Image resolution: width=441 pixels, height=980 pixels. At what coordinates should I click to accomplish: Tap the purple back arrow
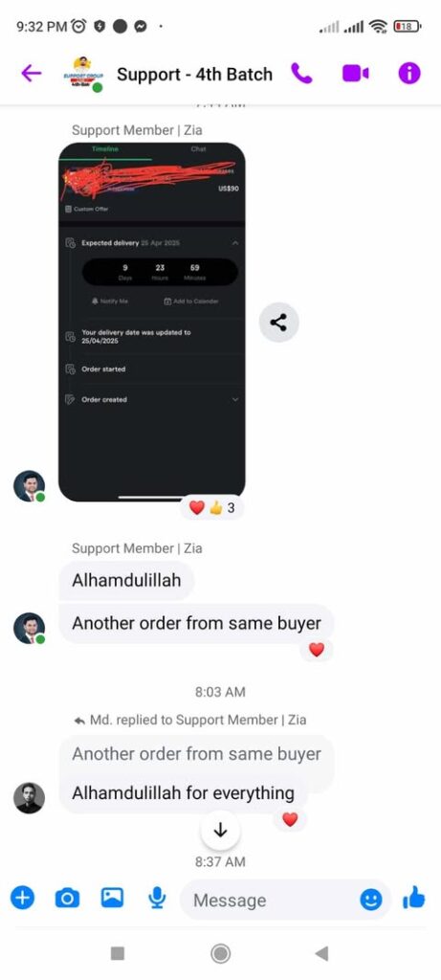point(32,74)
